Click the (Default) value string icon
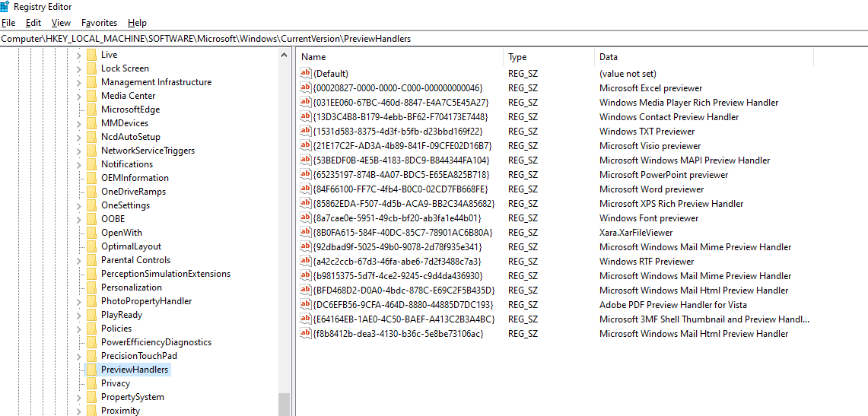 click(x=306, y=73)
